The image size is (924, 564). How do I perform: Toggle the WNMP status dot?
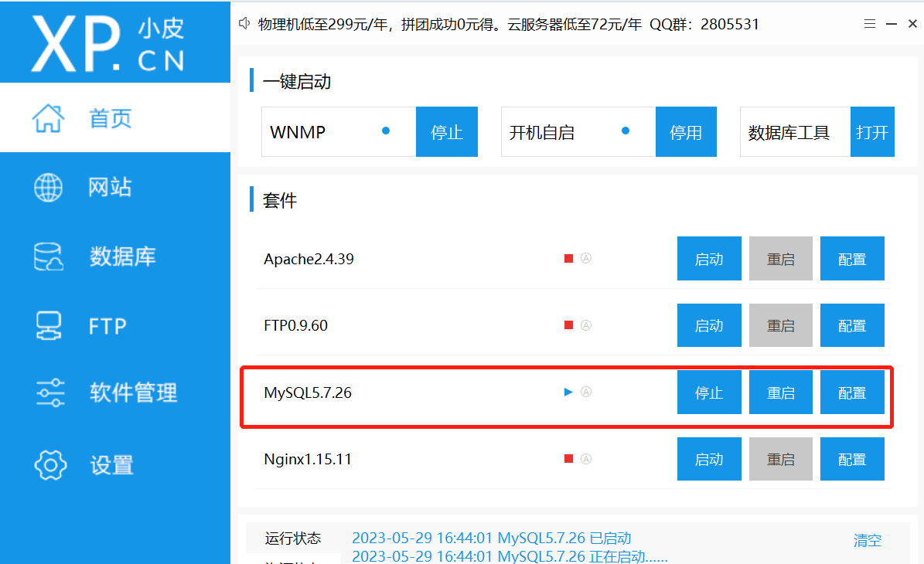(x=386, y=131)
